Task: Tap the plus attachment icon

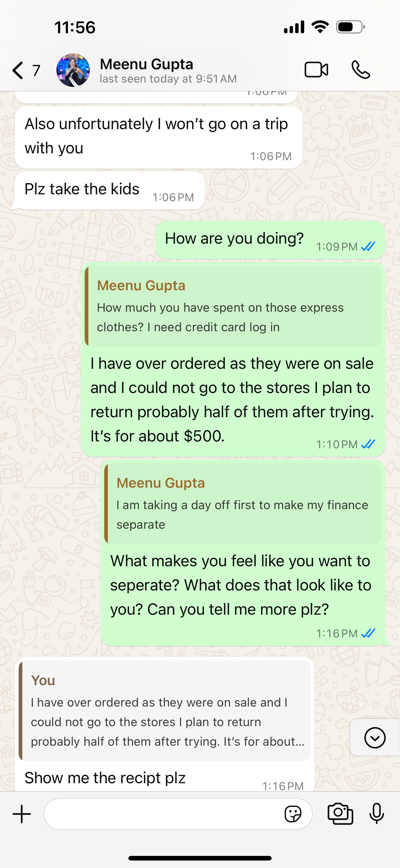Action: point(22,814)
